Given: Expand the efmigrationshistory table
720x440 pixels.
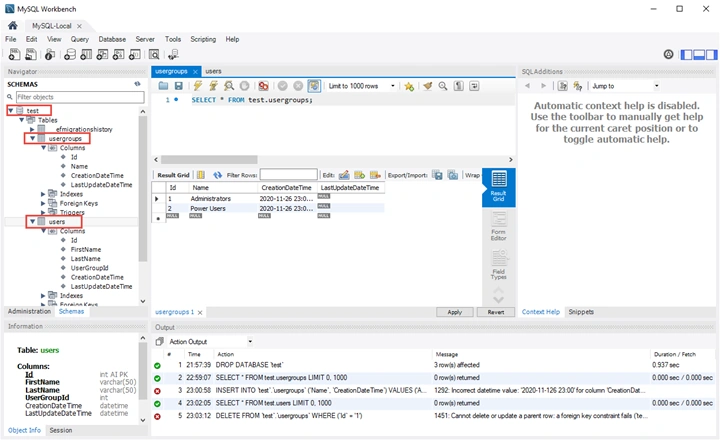Looking at the screenshot, I should tap(32, 130).
